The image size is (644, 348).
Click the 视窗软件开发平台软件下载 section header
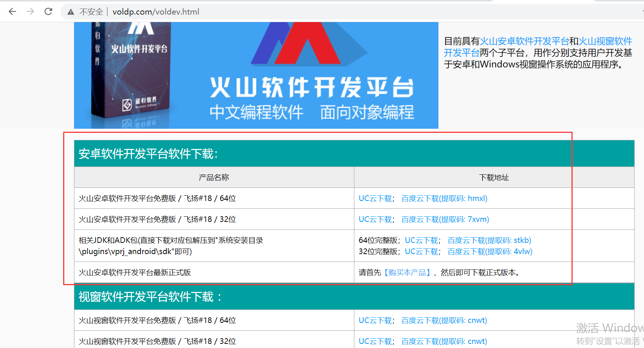354,296
